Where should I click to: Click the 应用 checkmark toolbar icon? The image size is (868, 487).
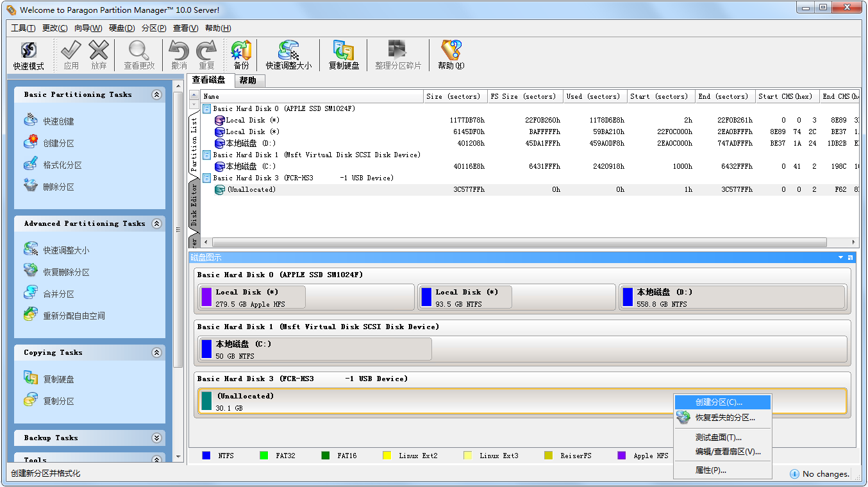(x=71, y=55)
